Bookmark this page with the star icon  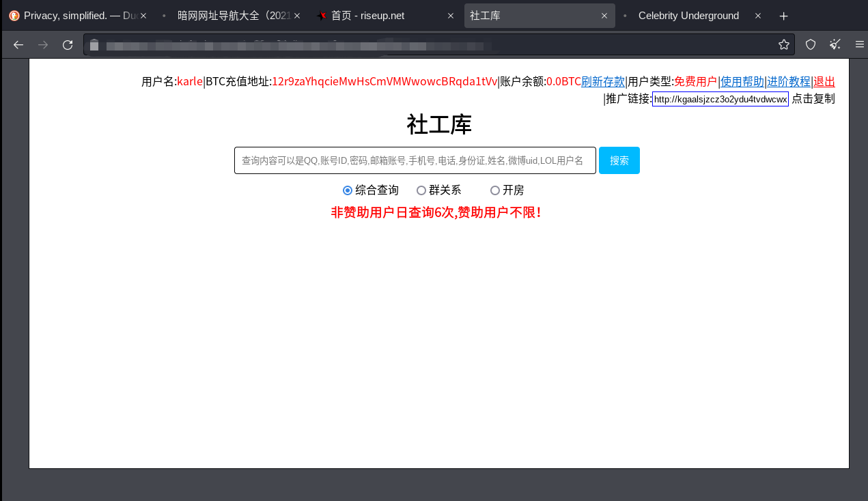[783, 44]
